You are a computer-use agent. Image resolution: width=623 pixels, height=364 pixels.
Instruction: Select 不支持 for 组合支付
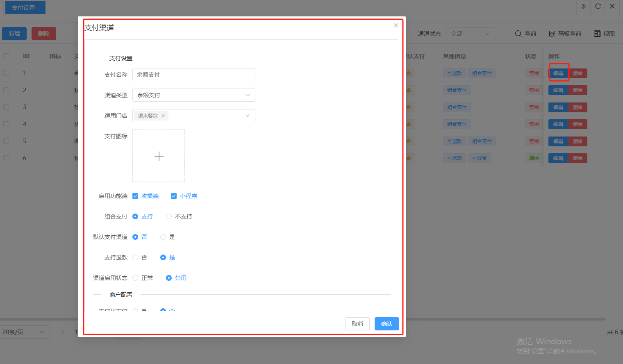169,216
